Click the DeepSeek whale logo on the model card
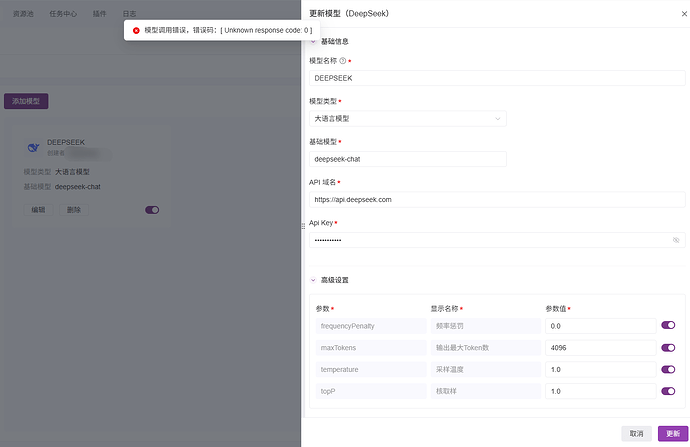Screen dimensions: 690x447 33,147
